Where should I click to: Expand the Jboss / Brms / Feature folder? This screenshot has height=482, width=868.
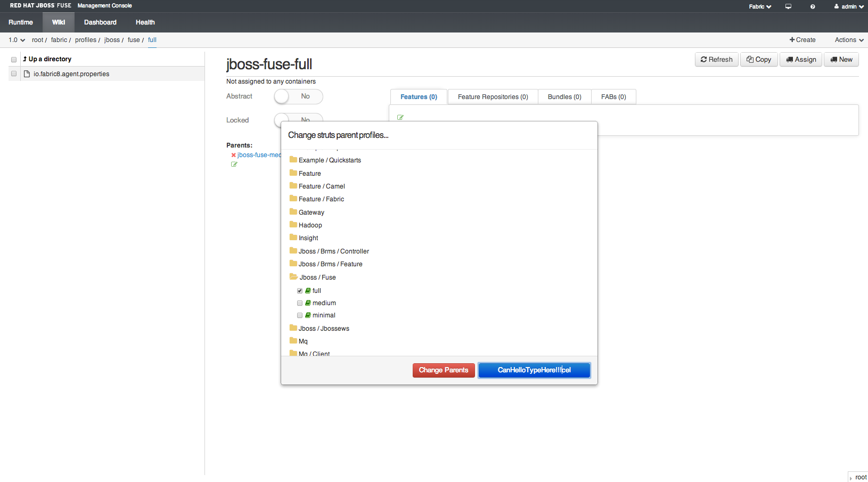coord(326,264)
